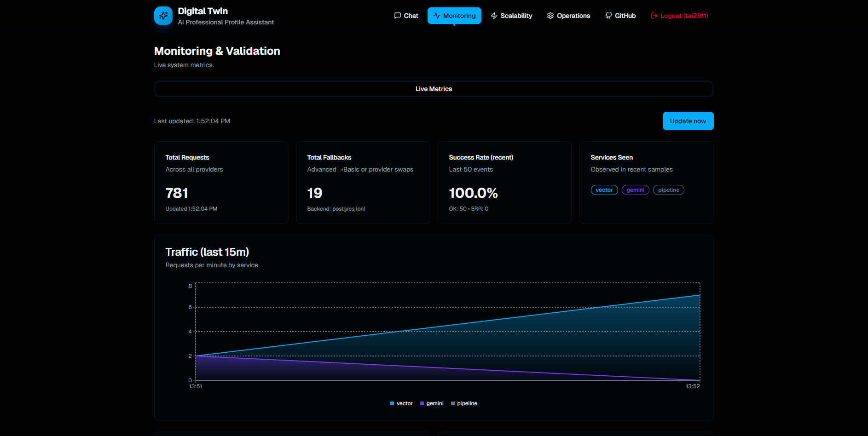Viewport: 868px width, 436px height.
Task: Click the Digital Twin title text
Action: point(203,11)
